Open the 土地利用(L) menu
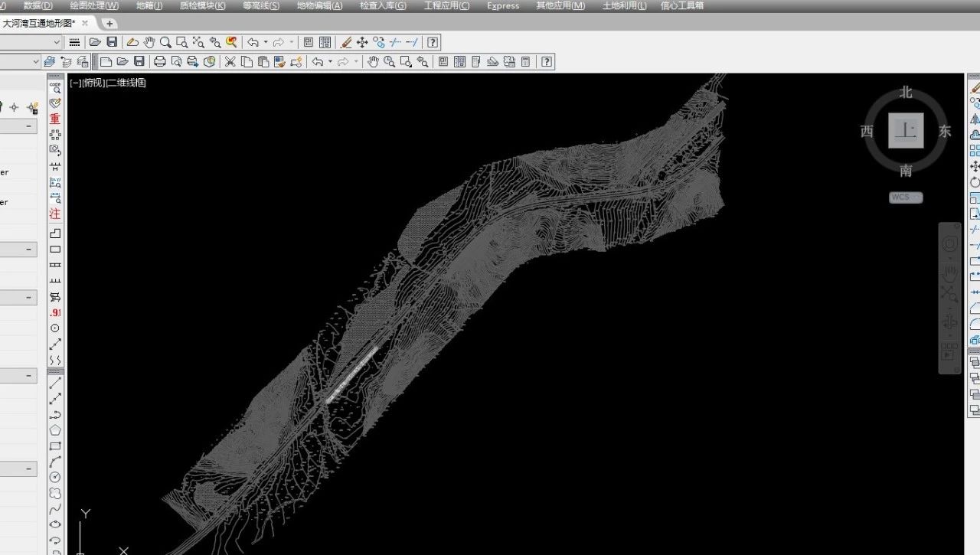The image size is (980, 555). point(624,5)
